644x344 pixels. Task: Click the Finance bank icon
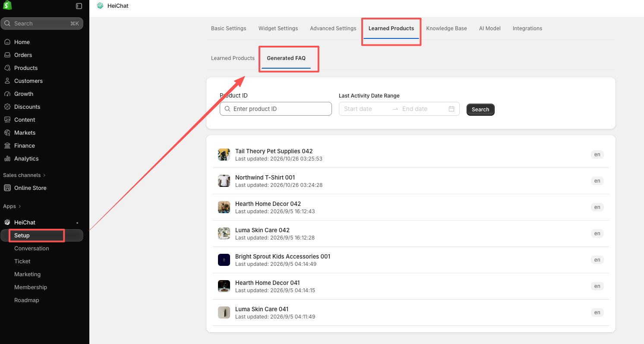pyautogui.click(x=7, y=145)
